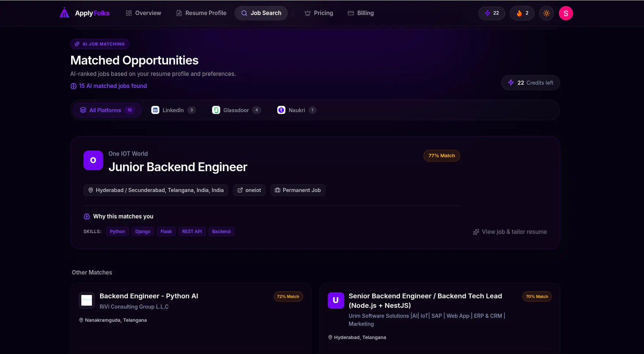Click the "Other Matches" heading
Viewport: 644px width, 354px height.
(92, 272)
